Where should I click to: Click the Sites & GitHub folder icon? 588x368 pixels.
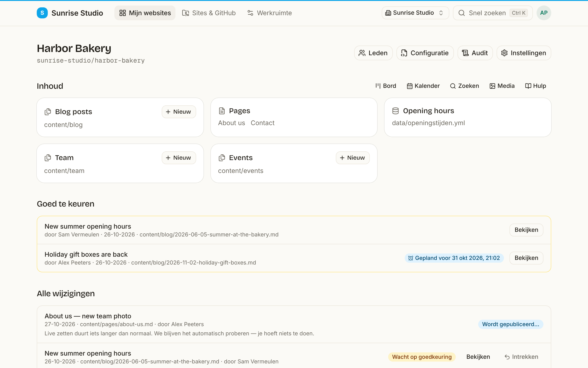pyautogui.click(x=186, y=13)
